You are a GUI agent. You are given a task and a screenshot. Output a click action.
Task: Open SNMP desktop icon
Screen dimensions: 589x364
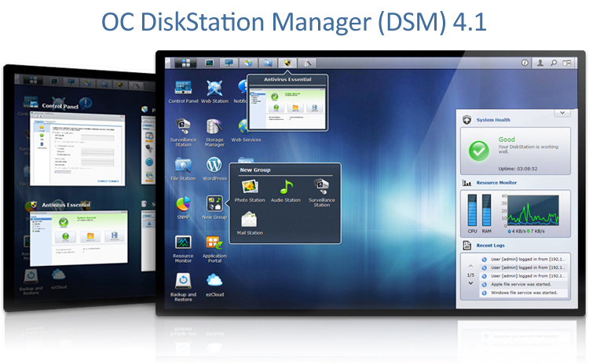coord(183,208)
